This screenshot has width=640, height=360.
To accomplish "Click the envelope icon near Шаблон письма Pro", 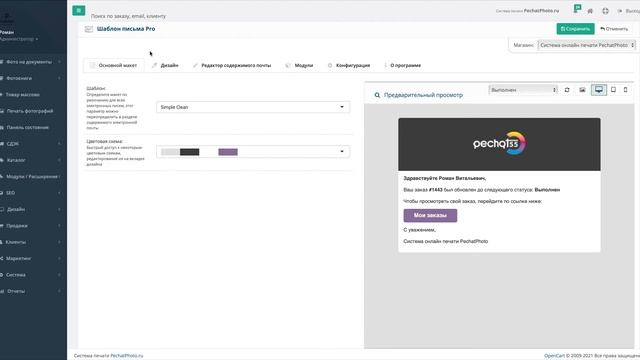I will [x=89, y=29].
